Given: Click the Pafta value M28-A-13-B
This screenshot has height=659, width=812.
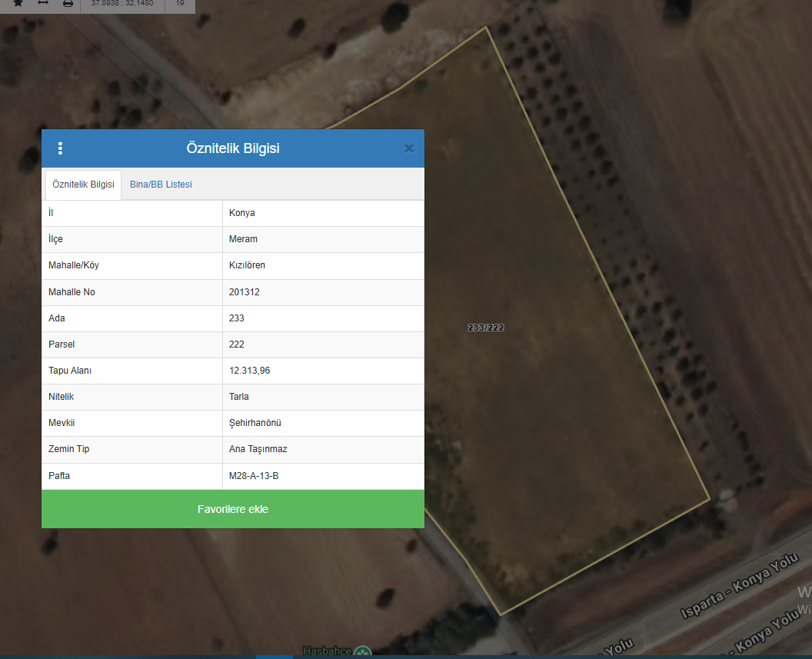Looking at the screenshot, I should pos(254,476).
